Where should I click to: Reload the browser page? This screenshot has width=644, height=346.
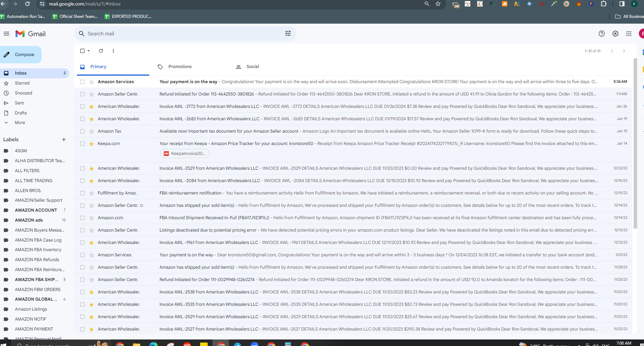point(27,4)
